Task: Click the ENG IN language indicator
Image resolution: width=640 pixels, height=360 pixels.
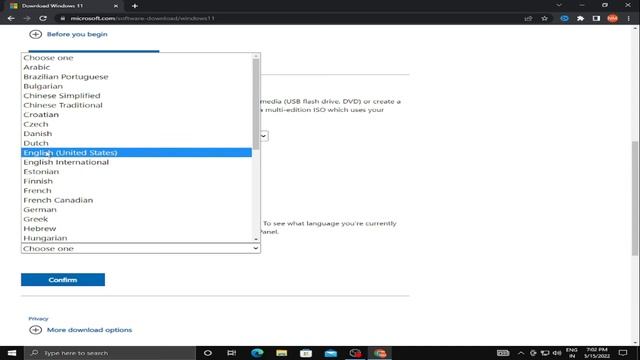Action: point(572,353)
